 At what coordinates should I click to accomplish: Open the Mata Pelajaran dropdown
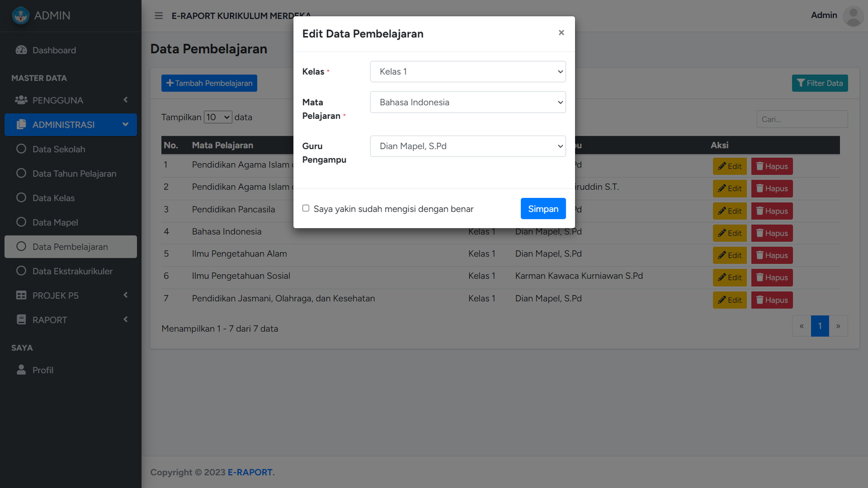pos(468,102)
